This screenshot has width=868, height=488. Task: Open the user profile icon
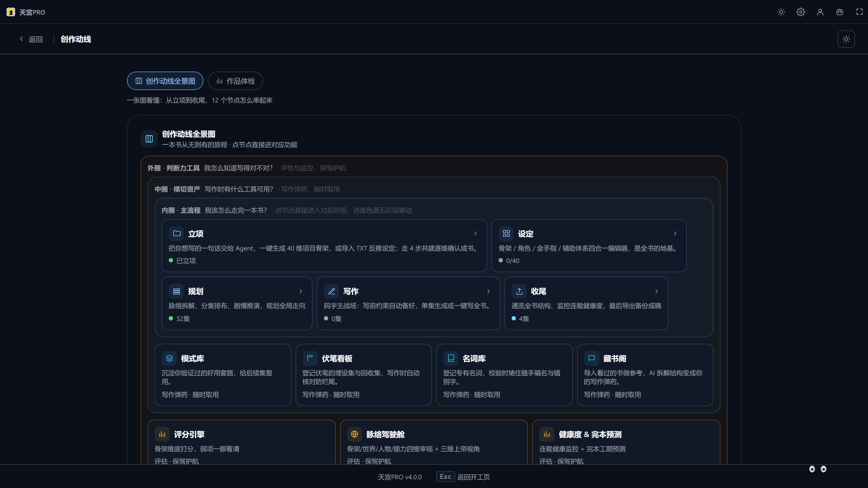coord(820,12)
